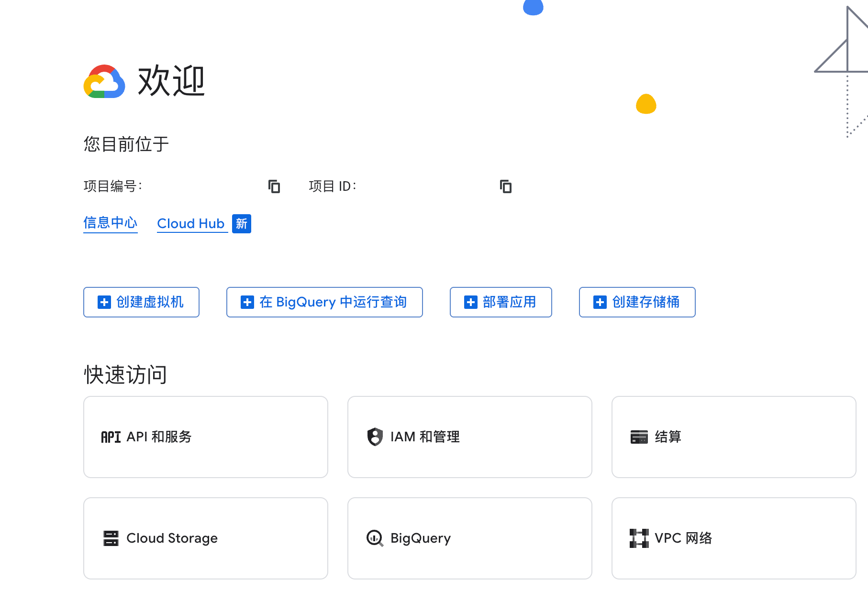Click the IAM shield icon

point(375,437)
